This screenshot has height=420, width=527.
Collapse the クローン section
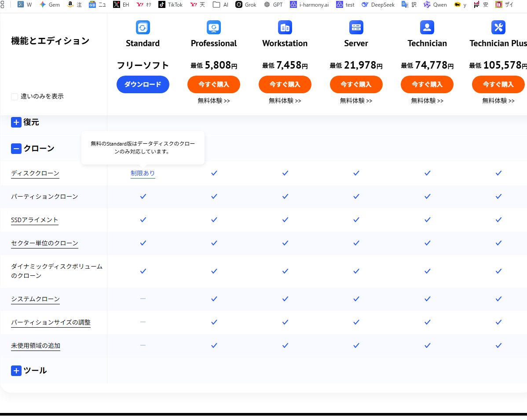[16, 149]
